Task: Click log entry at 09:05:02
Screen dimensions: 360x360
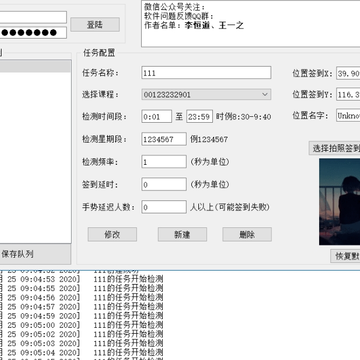Action: coord(82,334)
